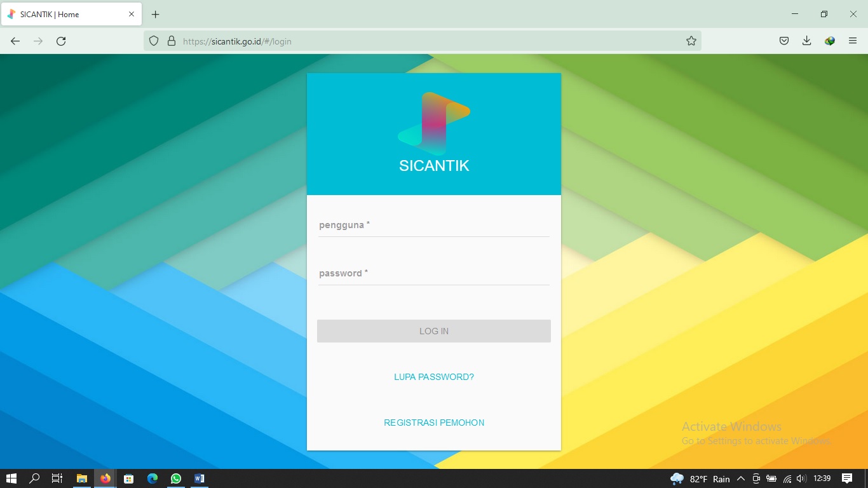Open a new browser tab
868x488 pixels.
pos(156,14)
